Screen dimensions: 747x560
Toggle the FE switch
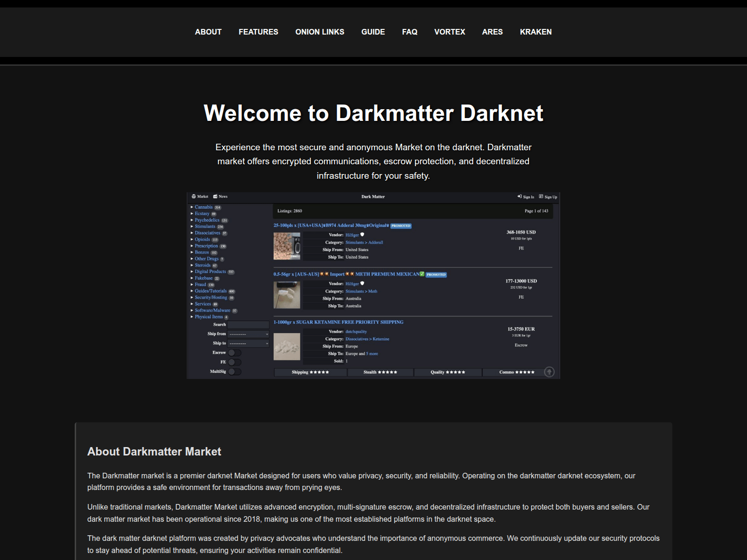click(x=235, y=362)
